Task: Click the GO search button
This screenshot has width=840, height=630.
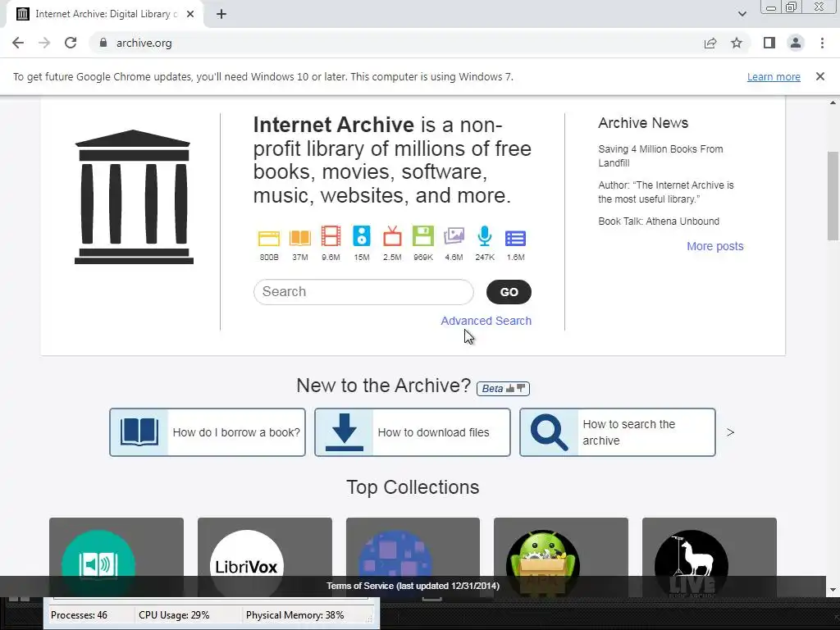Action: (509, 292)
